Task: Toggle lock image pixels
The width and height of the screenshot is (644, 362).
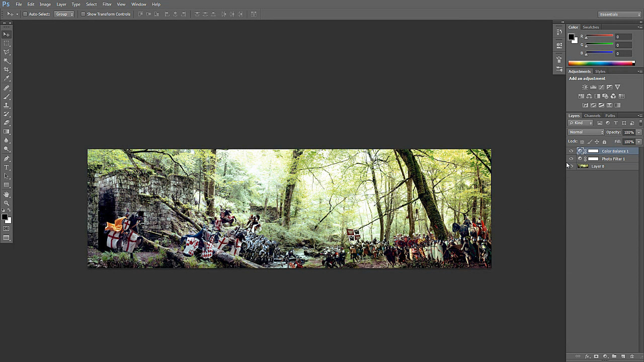Action: (x=590, y=142)
